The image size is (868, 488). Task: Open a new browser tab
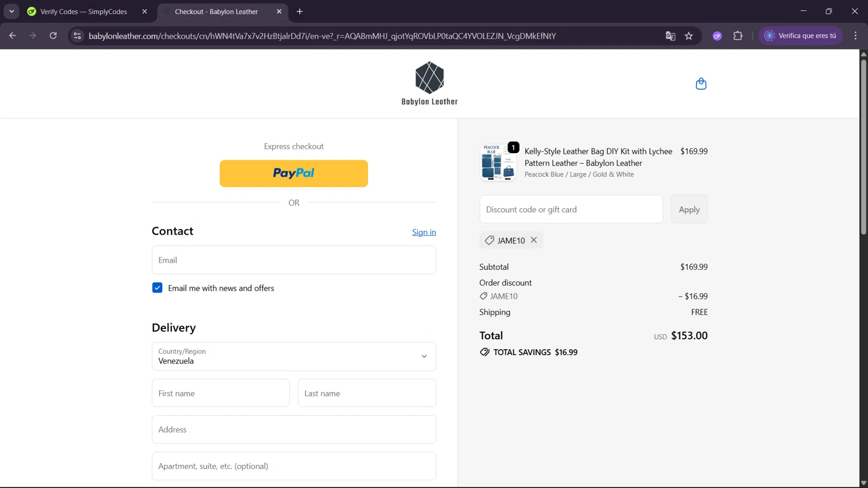[300, 12]
